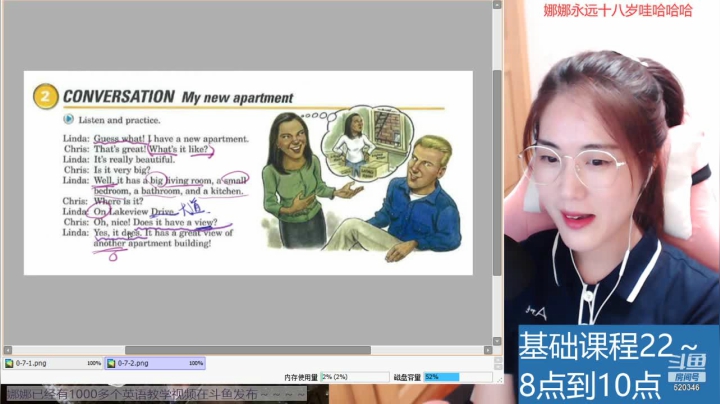Click the line Oh, nice! Does it have a view?
The height and width of the screenshot is (404, 720).
pos(156,222)
